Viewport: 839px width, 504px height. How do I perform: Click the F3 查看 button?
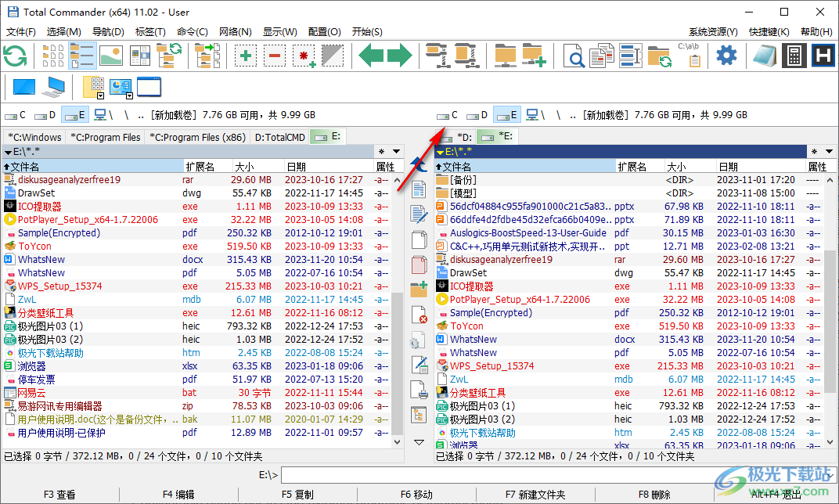pyautogui.click(x=59, y=495)
